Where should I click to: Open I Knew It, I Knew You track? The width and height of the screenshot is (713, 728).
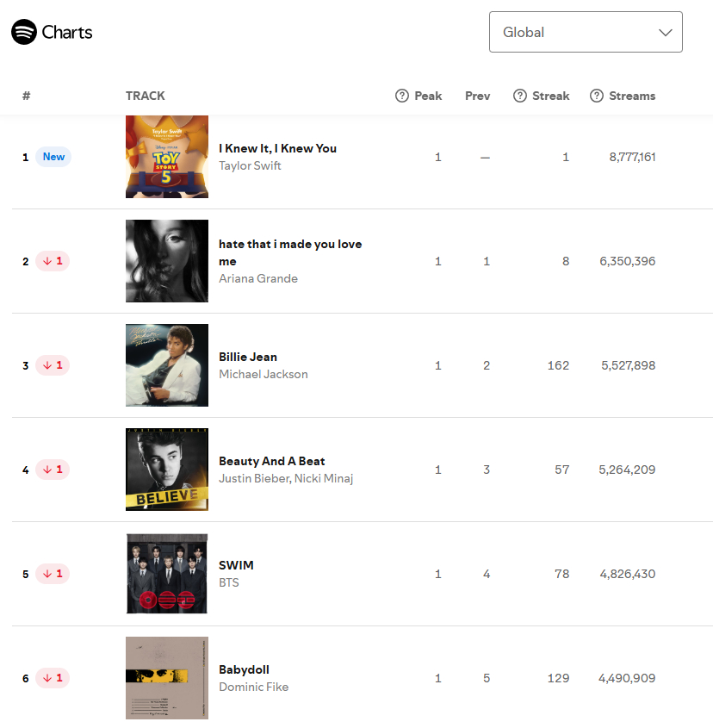(x=277, y=148)
